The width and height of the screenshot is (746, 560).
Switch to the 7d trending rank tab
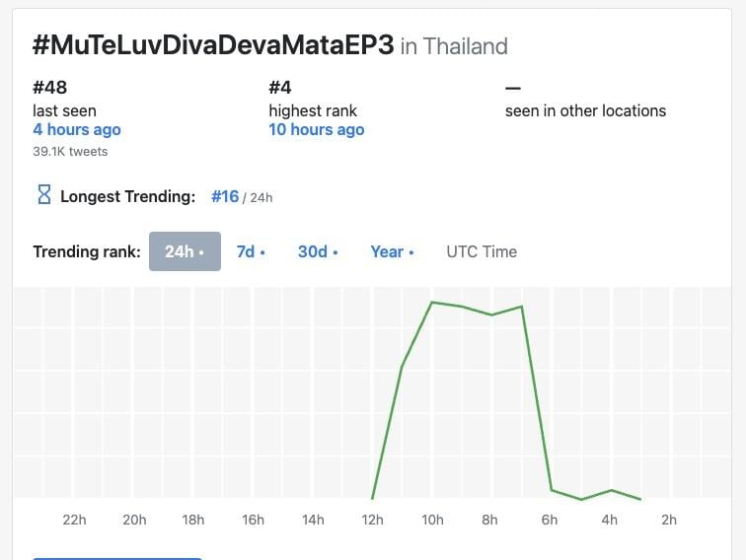tap(251, 251)
